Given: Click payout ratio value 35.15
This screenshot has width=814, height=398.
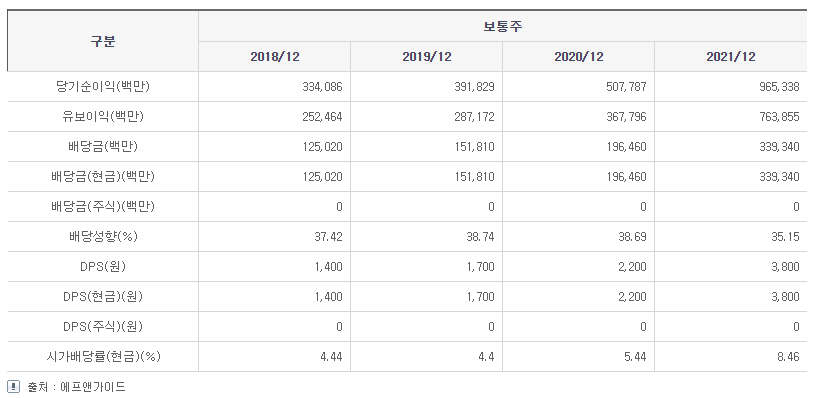Looking at the screenshot, I should [785, 237].
